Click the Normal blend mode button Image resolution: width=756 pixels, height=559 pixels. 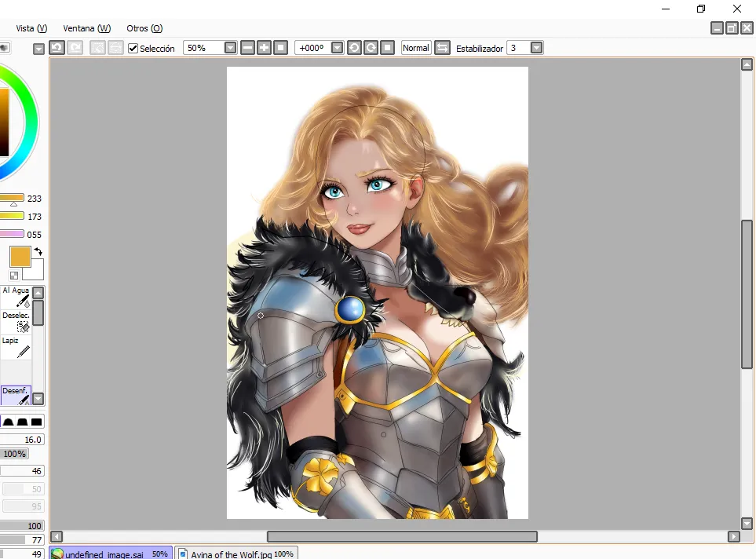click(415, 48)
